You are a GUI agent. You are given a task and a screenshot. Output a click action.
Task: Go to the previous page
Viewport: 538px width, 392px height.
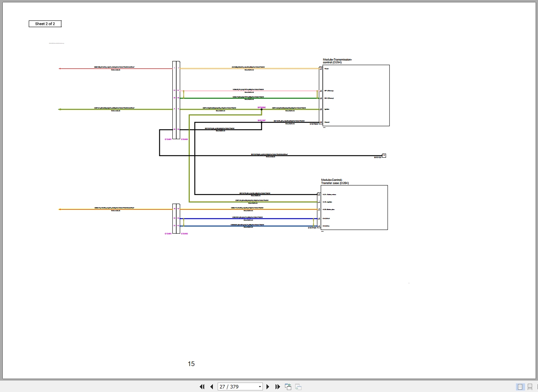212,386
